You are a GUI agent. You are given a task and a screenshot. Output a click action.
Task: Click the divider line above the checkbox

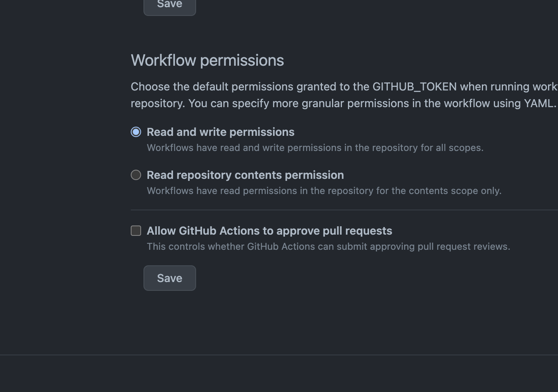point(343,210)
